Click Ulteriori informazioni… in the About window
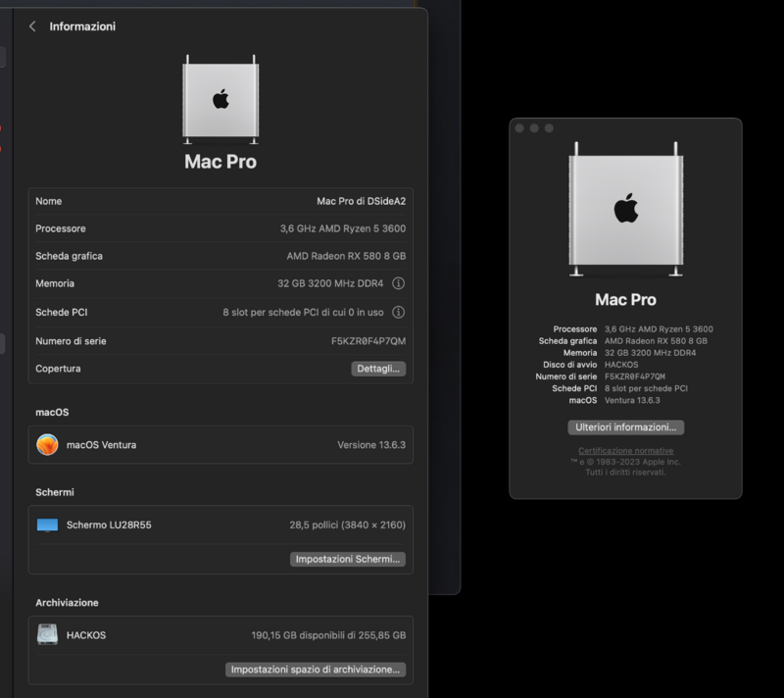This screenshot has width=784, height=698. pos(625,427)
